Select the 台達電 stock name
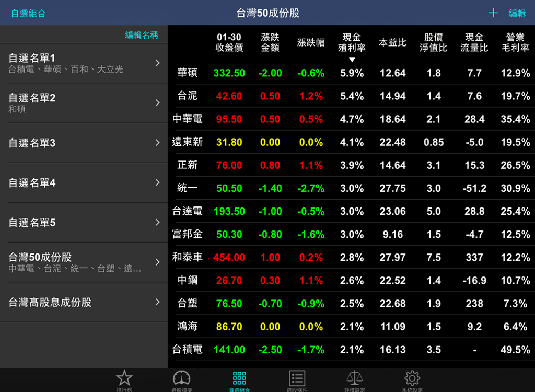535x392 pixels. pyautogui.click(x=188, y=211)
